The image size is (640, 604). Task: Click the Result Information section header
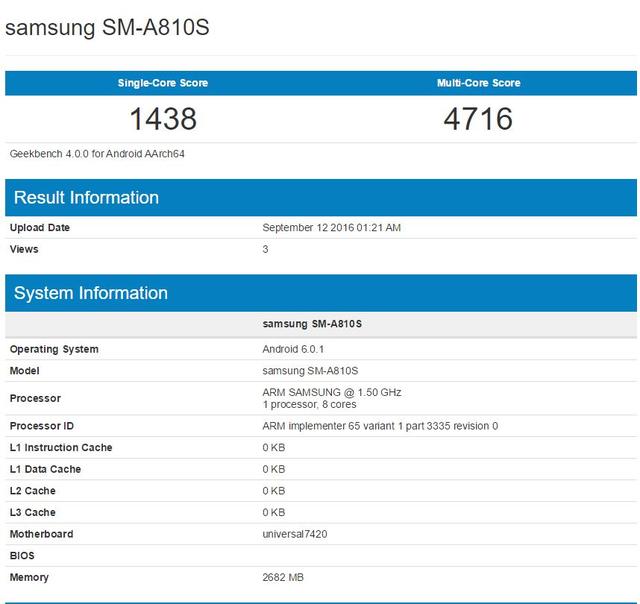coord(321,198)
